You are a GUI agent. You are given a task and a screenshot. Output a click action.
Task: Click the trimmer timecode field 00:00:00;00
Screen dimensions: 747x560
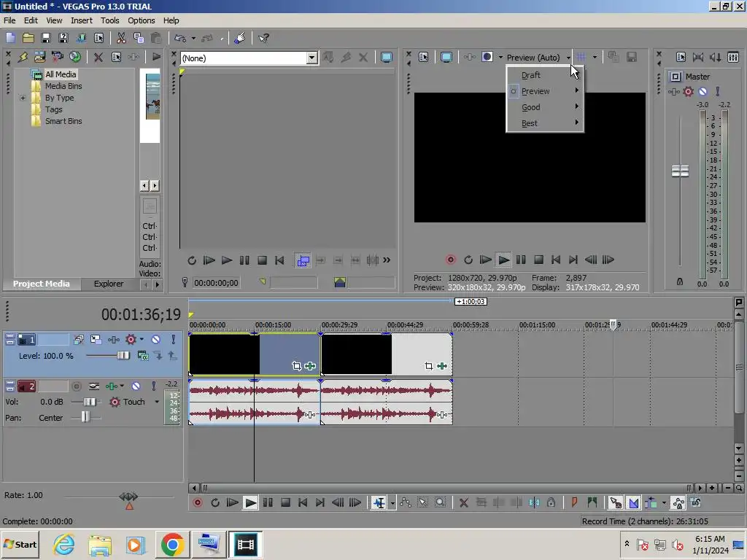pyautogui.click(x=216, y=283)
